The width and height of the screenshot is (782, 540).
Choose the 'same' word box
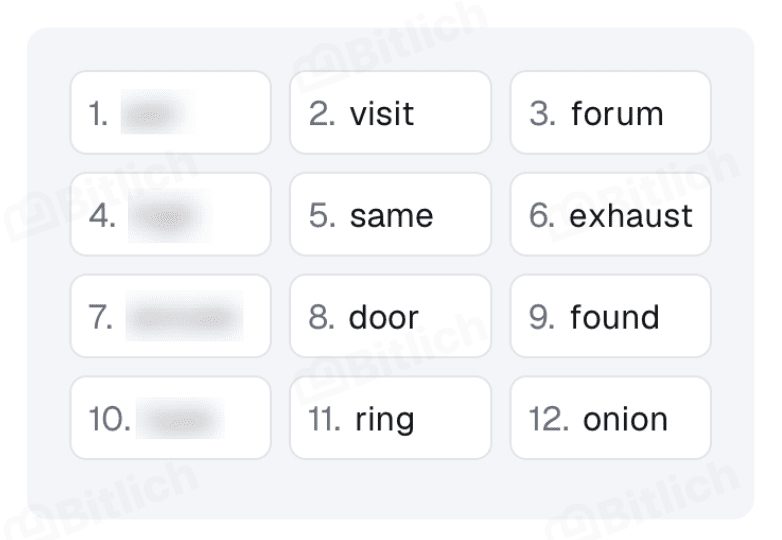[391, 214]
